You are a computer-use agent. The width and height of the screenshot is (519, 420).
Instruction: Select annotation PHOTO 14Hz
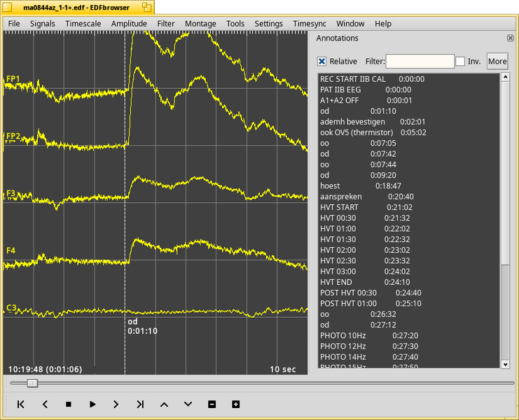[408, 357]
